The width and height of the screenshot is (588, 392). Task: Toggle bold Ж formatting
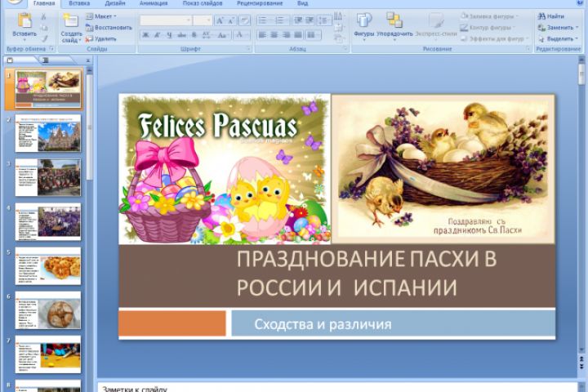[x=145, y=35]
